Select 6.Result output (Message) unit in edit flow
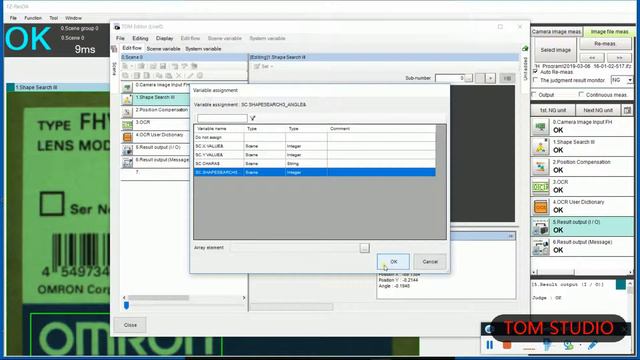Image resolution: width=640 pixels, height=360 pixels. click(156, 162)
